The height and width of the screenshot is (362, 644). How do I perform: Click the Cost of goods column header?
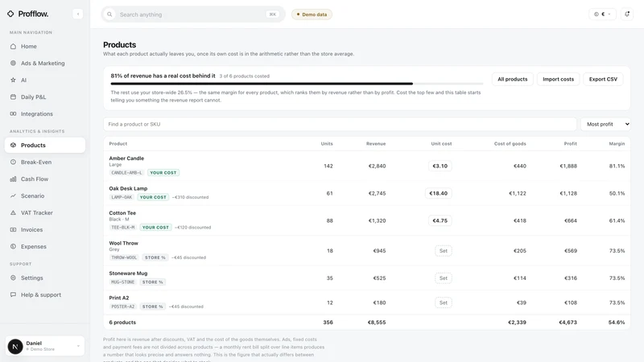510,144
